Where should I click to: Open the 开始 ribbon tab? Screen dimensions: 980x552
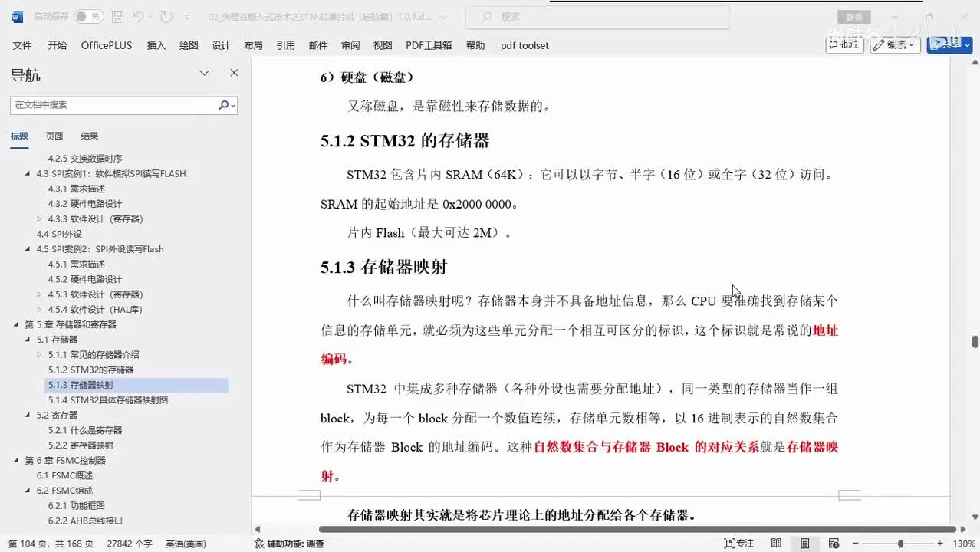57,45
